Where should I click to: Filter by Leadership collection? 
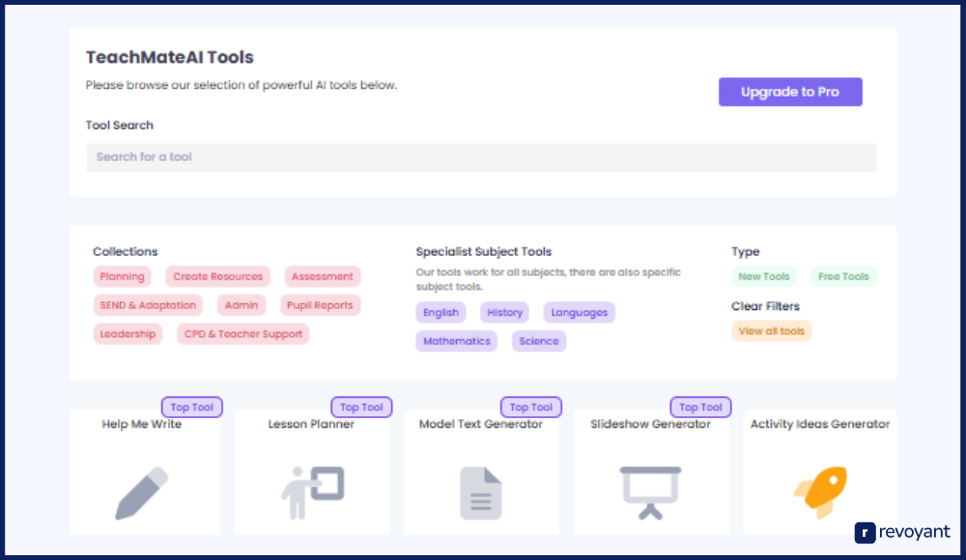[128, 334]
